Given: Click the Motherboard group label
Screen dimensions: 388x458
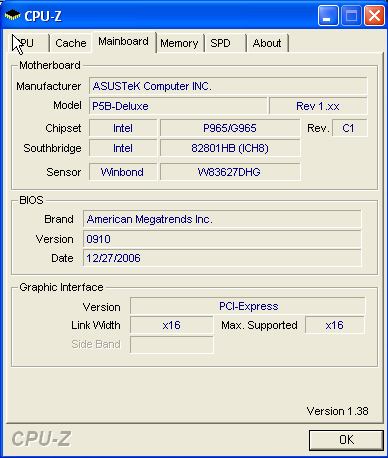Looking at the screenshot, I should pyautogui.click(x=50, y=65).
